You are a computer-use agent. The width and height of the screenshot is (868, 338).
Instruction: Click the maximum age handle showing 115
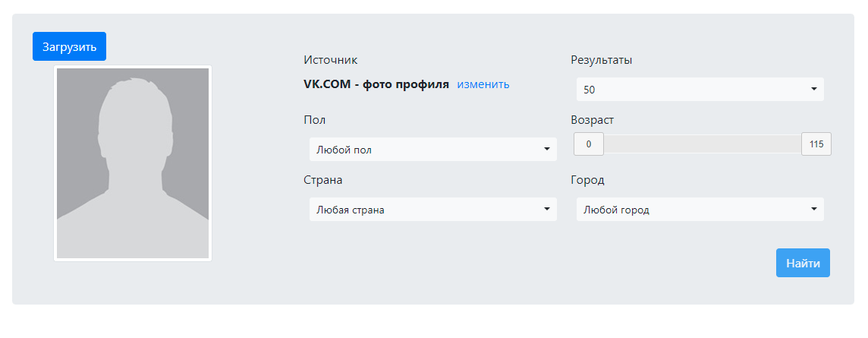click(x=816, y=144)
